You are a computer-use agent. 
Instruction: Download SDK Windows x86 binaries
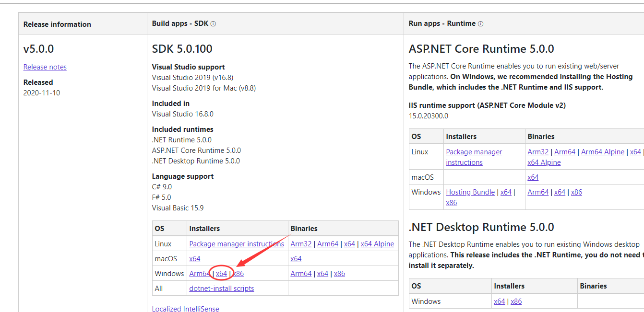pyautogui.click(x=339, y=274)
